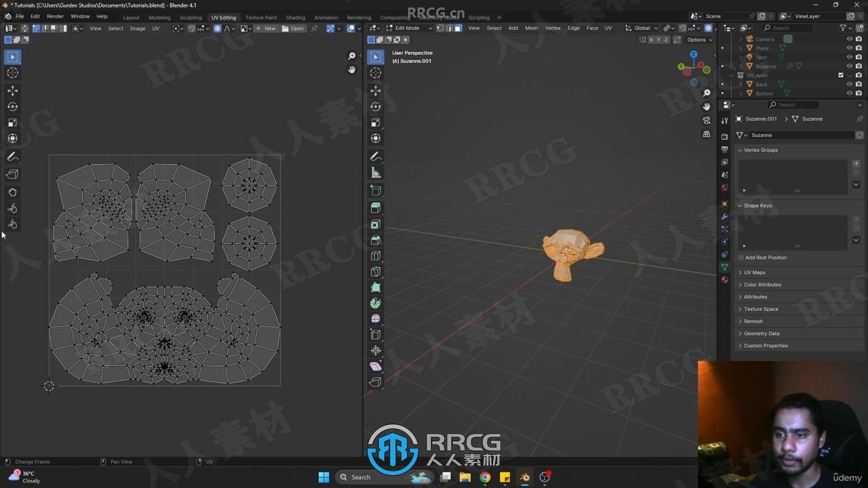Select the Cursor tool in UV editor
This screenshot has height=488, width=868.
pyautogui.click(x=12, y=73)
